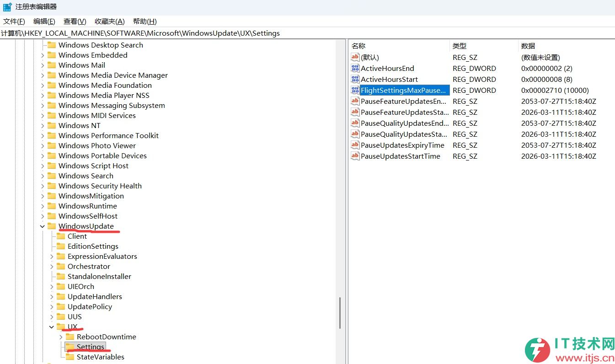615x364 pixels.
Task: Click the StateVariables folder icon
Action: click(70, 357)
